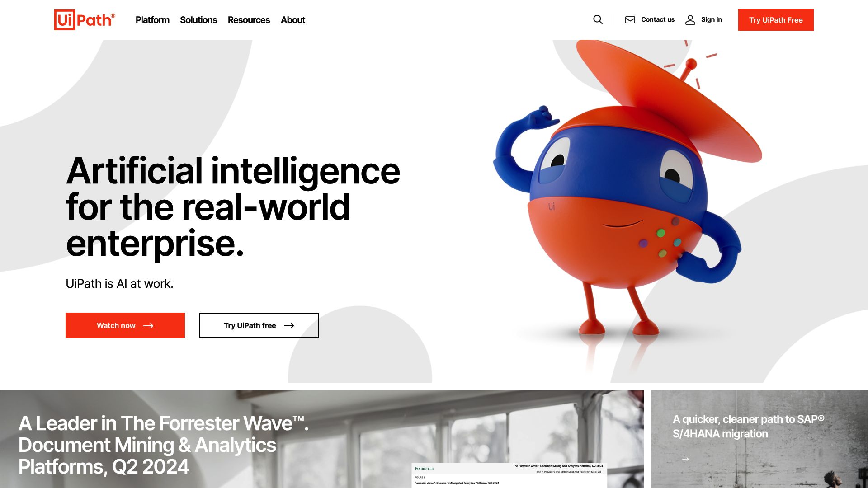Click the Watch now arrow icon
Image resolution: width=868 pixels, height=488 pixels.
148,325
